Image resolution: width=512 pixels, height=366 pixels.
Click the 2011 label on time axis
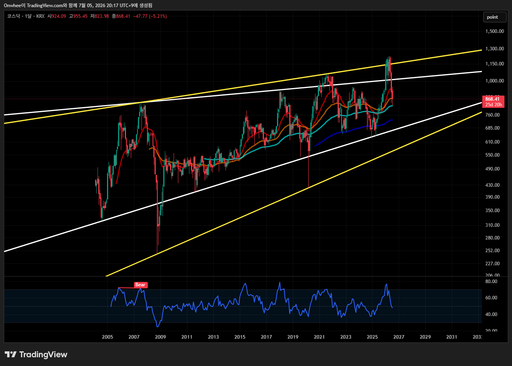(187, 337)
